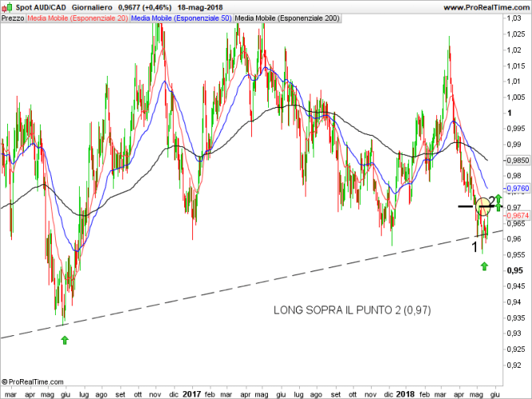Open the www.ProRealTime.com link

483,6
